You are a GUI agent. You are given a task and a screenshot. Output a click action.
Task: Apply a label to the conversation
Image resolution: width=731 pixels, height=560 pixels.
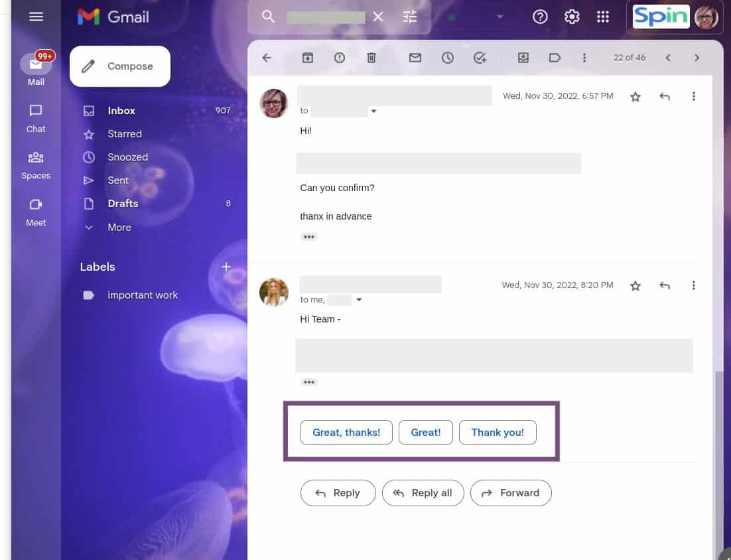point(555,58)
